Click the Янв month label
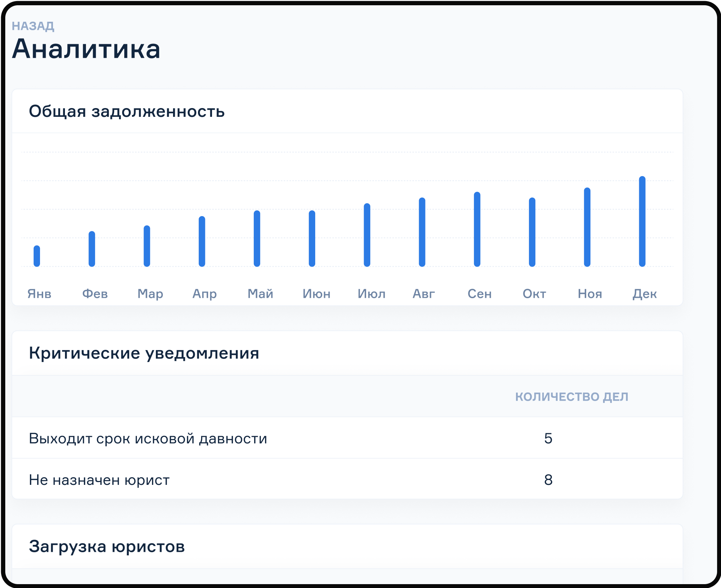This screenshot has width=721, height=588. coord(39,294)
